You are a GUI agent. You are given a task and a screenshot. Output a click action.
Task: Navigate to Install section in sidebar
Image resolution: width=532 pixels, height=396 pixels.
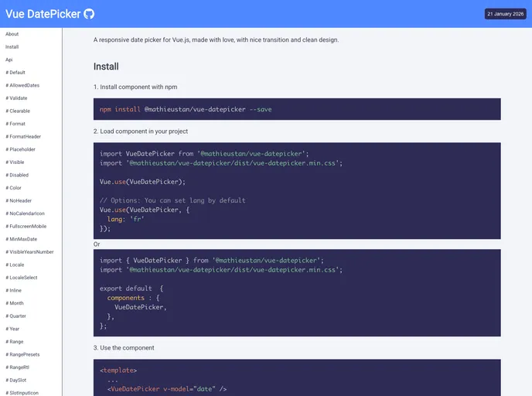click(x=12, y=47)
